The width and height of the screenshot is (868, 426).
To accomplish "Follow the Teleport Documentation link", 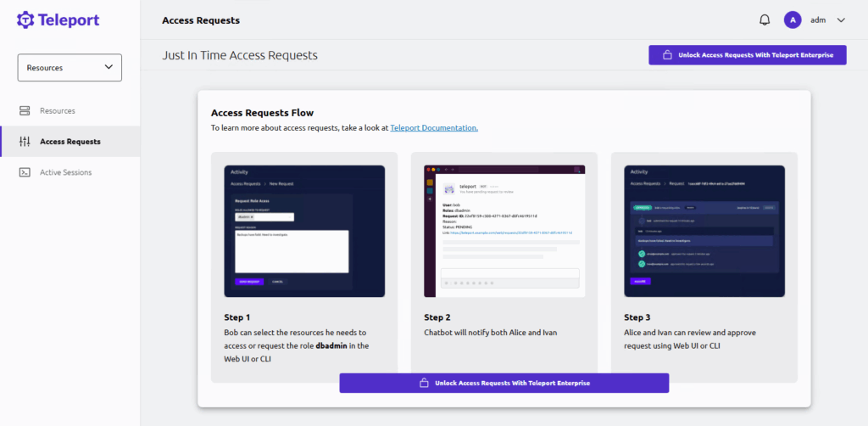I will [434, 128].
